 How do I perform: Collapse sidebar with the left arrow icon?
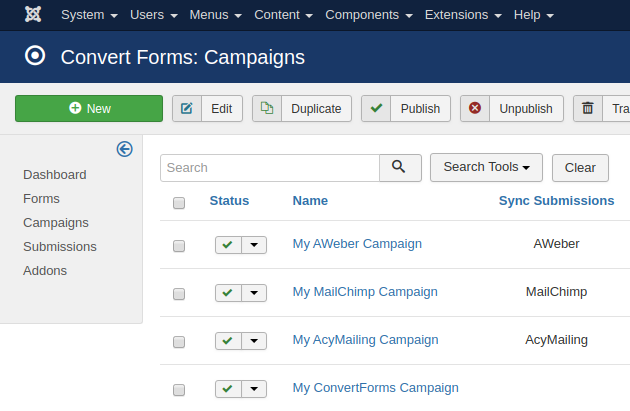[x=125, y=149]
